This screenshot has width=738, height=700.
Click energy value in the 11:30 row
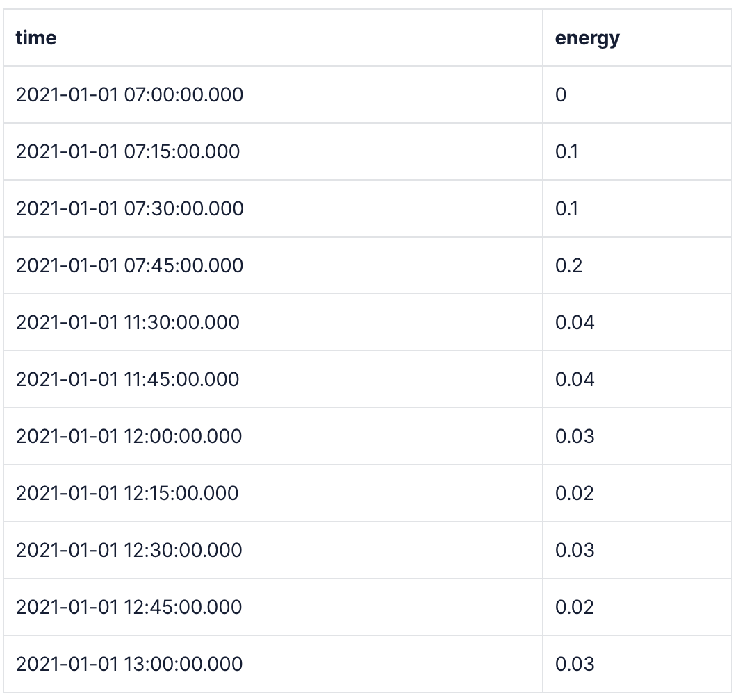(575, 323)
